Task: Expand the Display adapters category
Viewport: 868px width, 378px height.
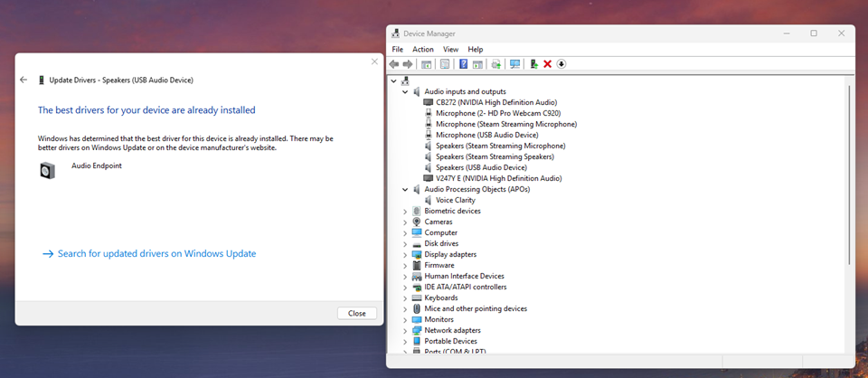Action: click(405, 255)
